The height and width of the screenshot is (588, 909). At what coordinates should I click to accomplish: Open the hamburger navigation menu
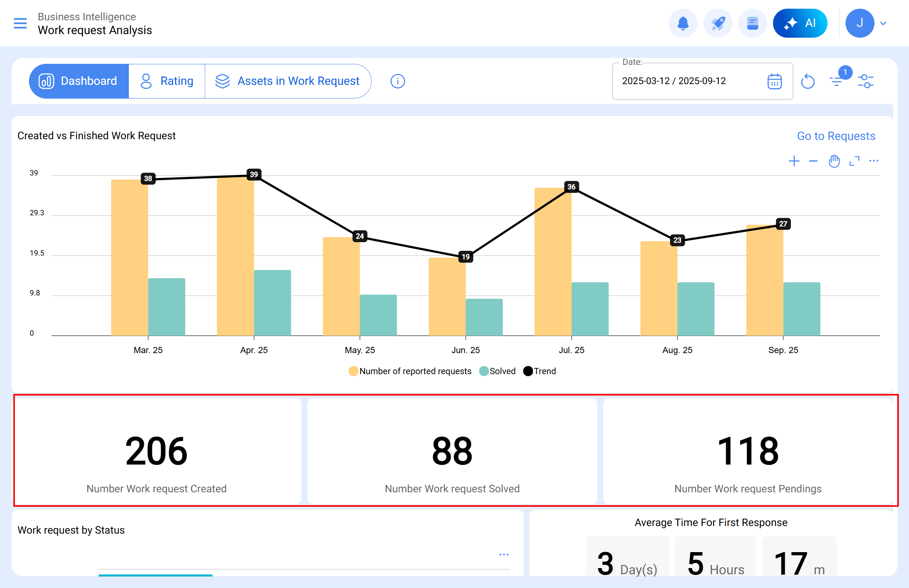pos(20,23)
